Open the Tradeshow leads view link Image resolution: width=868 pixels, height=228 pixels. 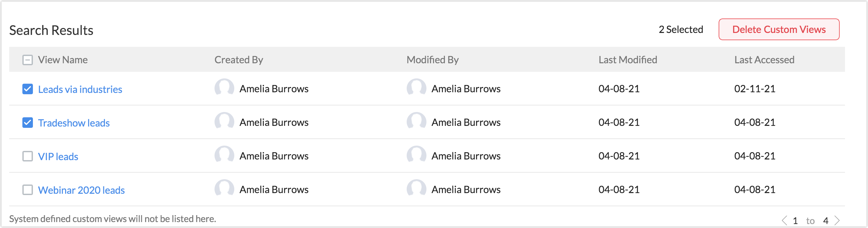[x=74, y=123]
